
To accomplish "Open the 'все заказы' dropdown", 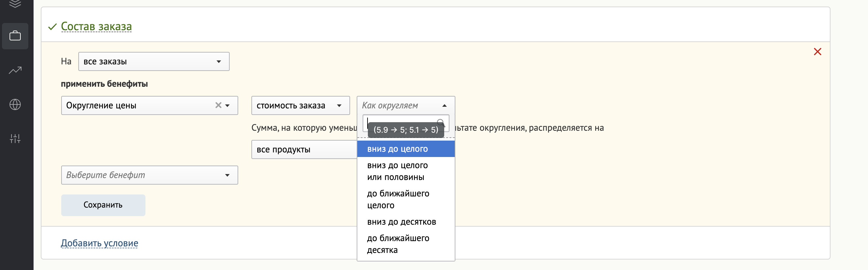I will pos(154,61).
